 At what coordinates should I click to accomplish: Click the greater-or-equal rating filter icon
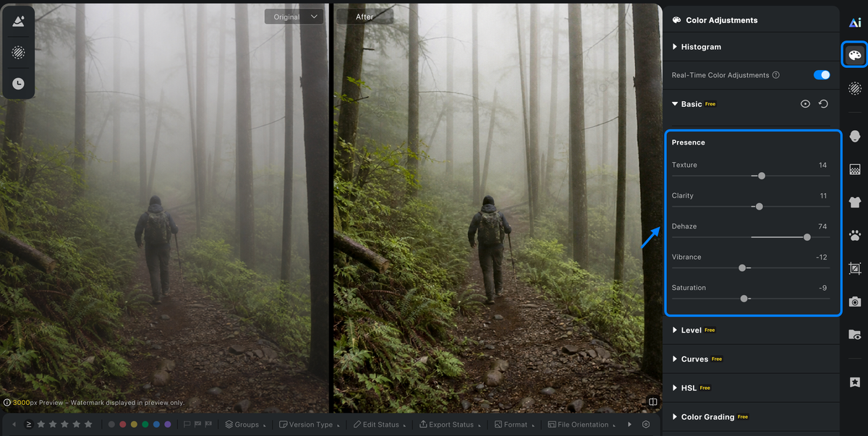[29, 424]
